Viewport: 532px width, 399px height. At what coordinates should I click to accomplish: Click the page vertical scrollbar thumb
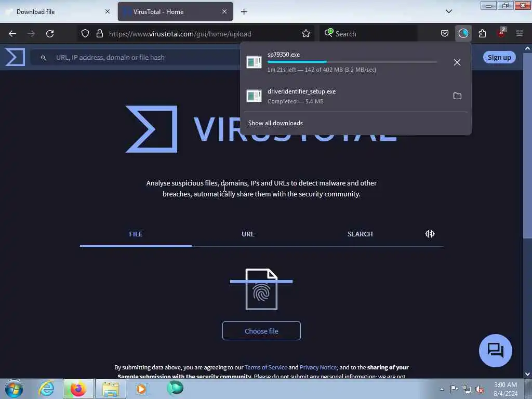(x=527, y=146)
